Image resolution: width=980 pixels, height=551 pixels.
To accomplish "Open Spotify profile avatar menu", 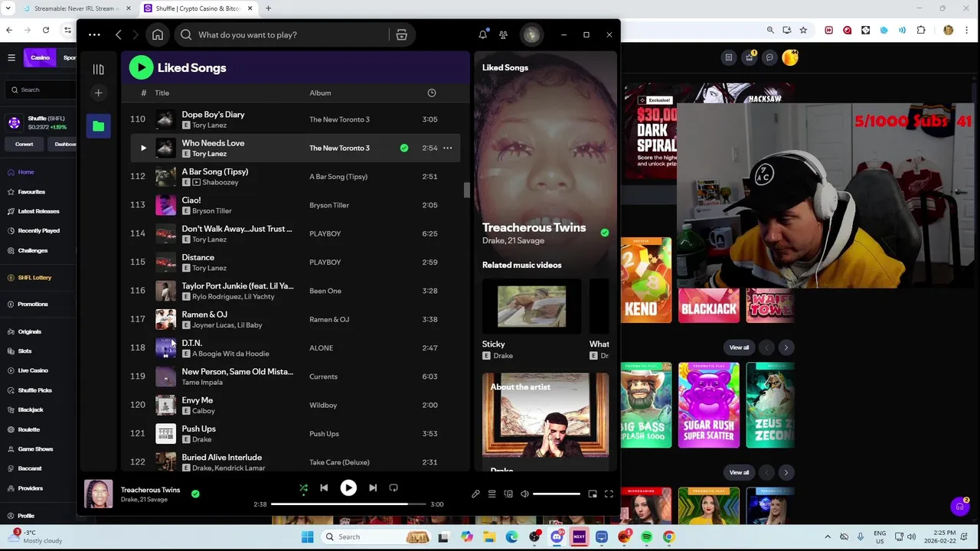I will 531,34.
